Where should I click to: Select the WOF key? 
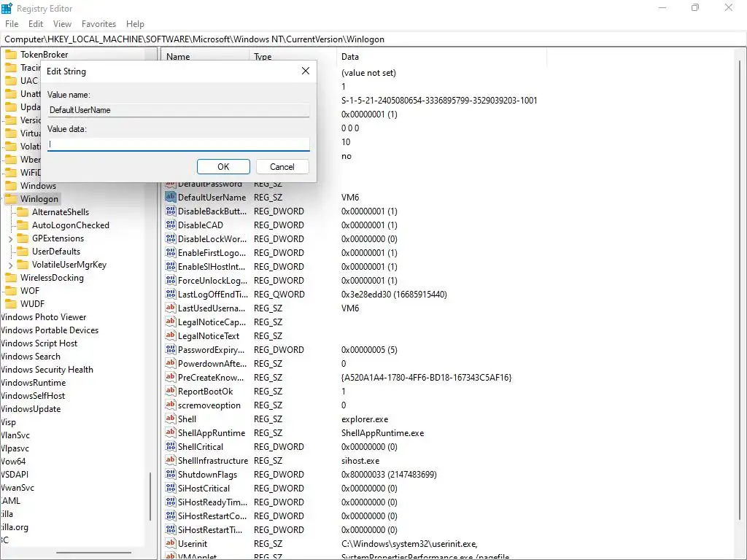pyautogui.click(x=29, y=290)
